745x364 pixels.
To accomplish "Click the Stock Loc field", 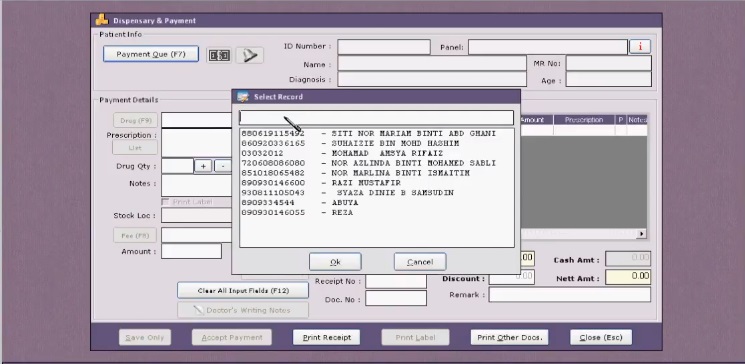I will 197,215.
